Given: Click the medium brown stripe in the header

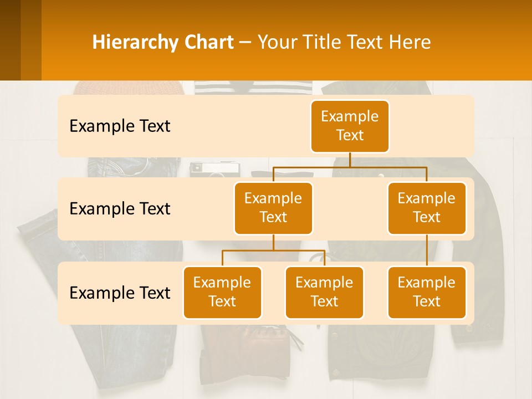Looking at the screenshot, I should (31, 40).
